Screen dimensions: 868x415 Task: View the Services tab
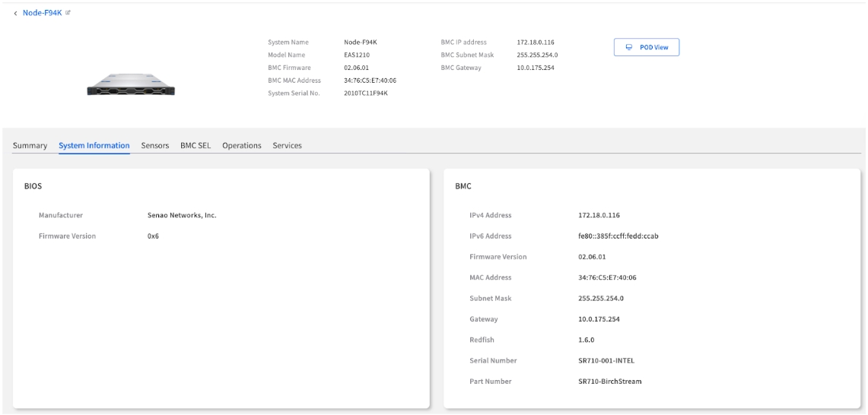[287, 145]
